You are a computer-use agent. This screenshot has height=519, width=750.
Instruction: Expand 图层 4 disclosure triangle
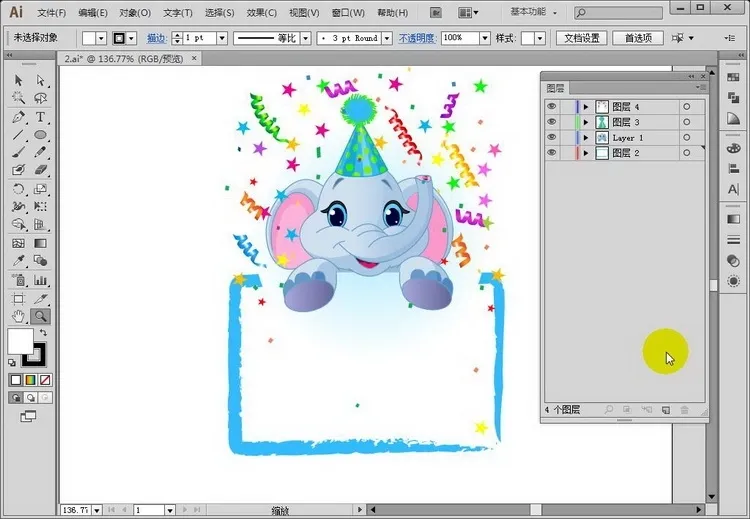point(585,107)
